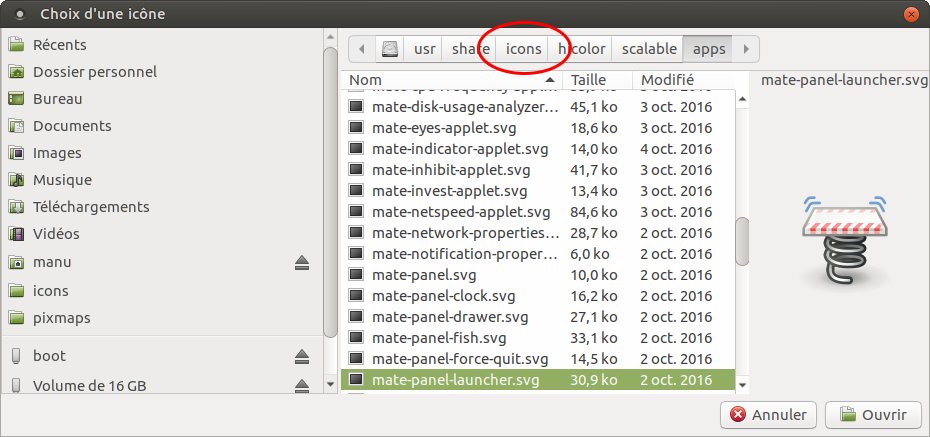
Task: Click the disk root icon in path bar
Action: [390, 48]
